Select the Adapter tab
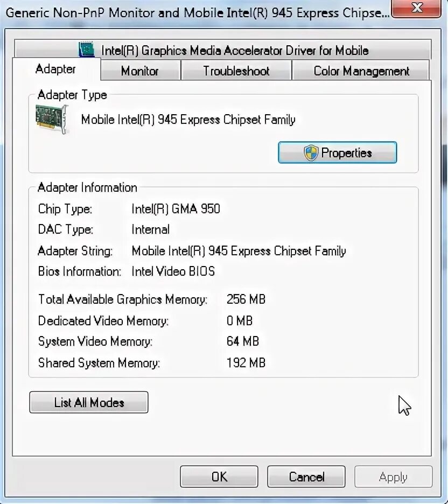 [56, 69]
